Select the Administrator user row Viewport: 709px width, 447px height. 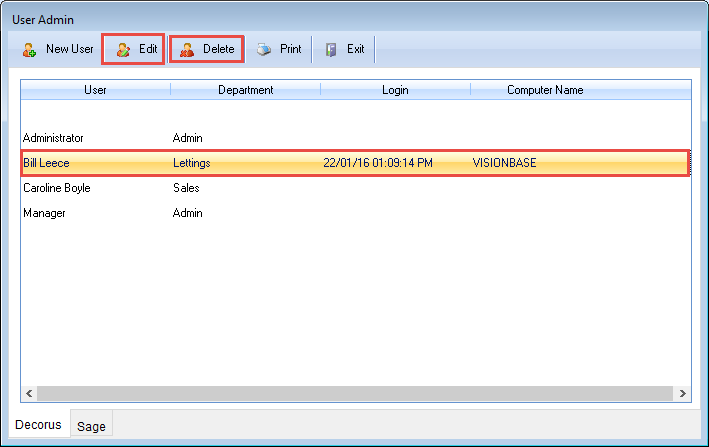(356, 138)
